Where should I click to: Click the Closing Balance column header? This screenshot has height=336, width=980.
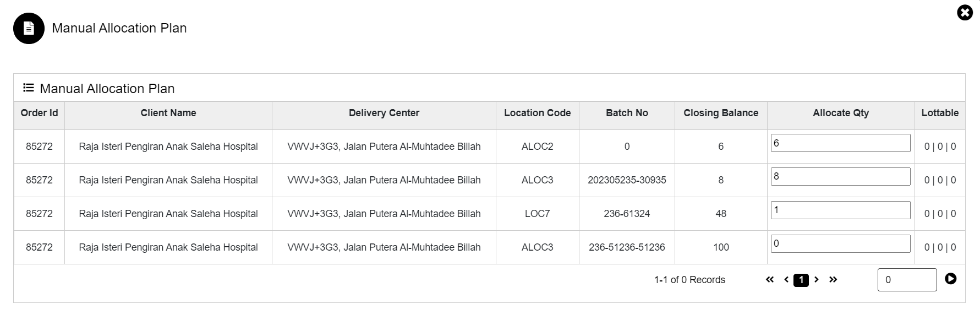coord(721,113)
